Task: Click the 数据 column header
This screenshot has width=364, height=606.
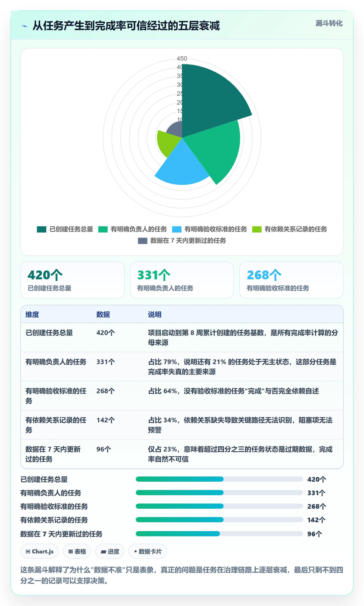Action: [x=103, y=314]
